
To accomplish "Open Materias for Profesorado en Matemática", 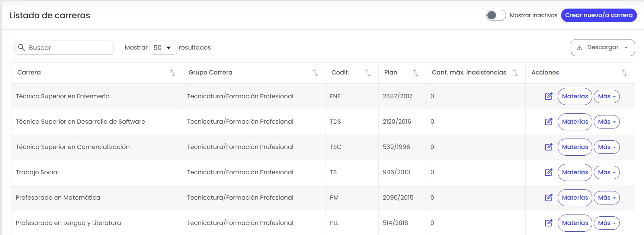I will coord(575,198).
